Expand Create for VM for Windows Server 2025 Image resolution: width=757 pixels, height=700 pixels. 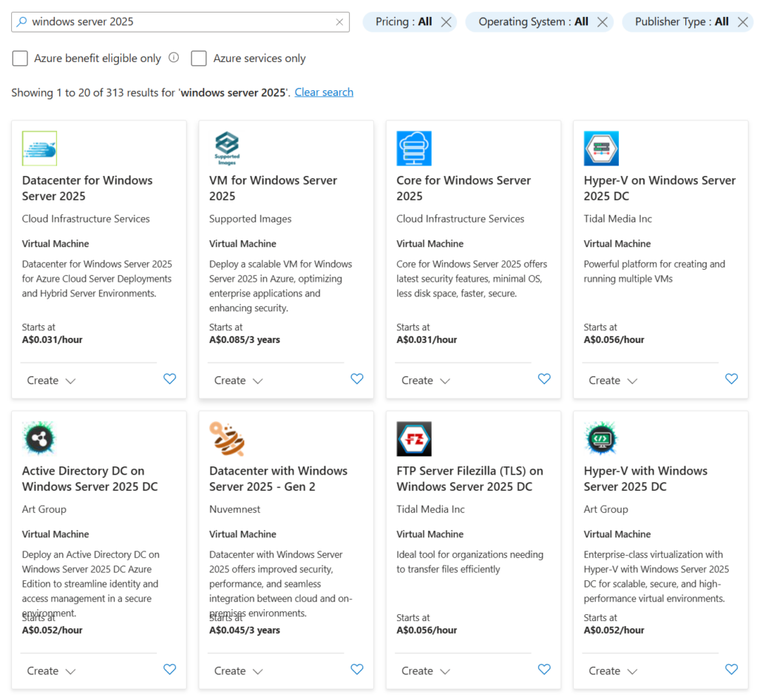239,381
